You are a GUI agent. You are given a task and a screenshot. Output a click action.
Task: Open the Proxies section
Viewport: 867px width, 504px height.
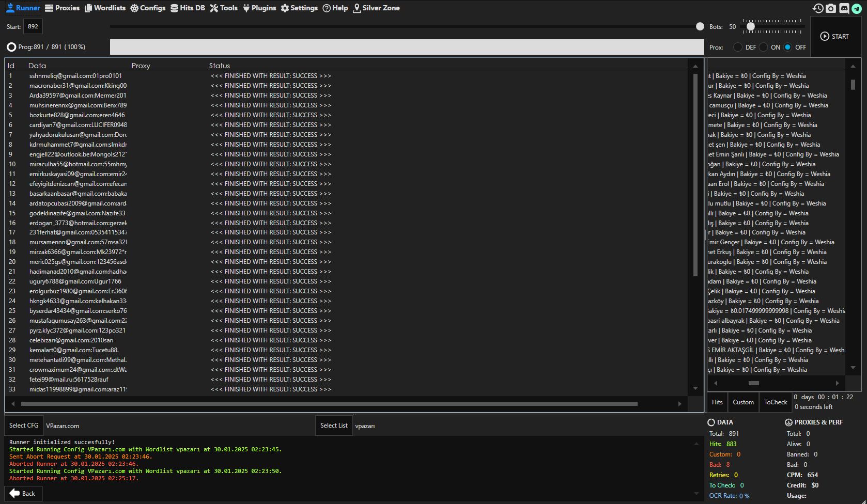(x=62, y=8)
